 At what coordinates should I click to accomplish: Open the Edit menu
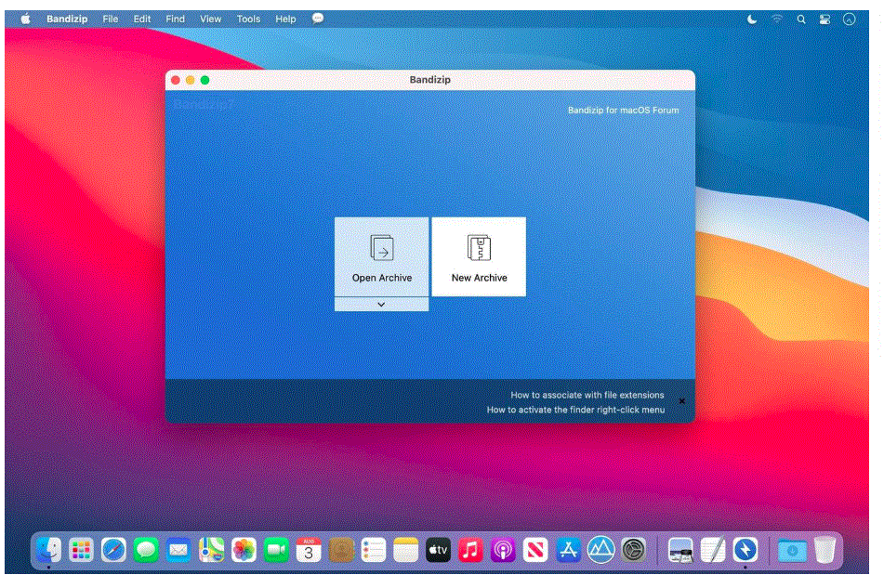[142, 19]
